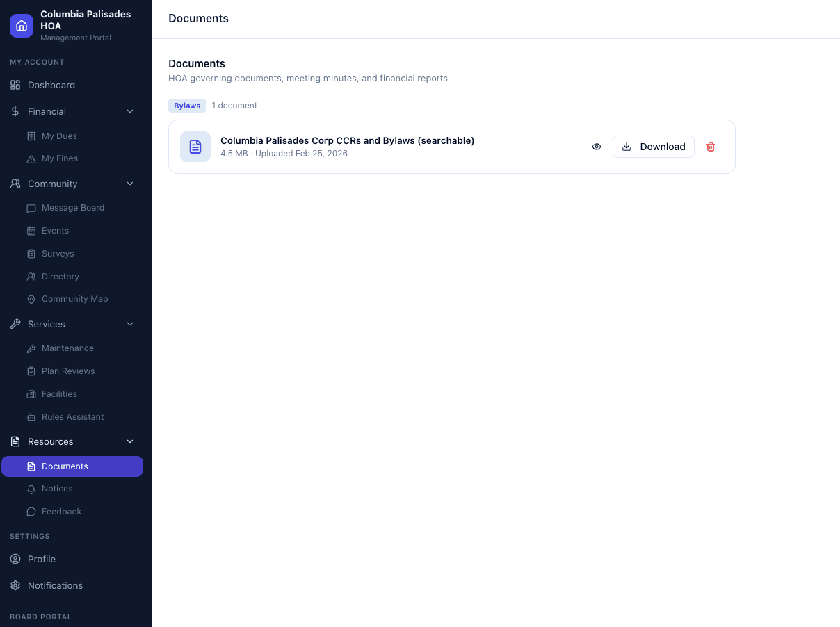
Task: Switch to the Bylaws tab
Action: [x=186, y=105]
